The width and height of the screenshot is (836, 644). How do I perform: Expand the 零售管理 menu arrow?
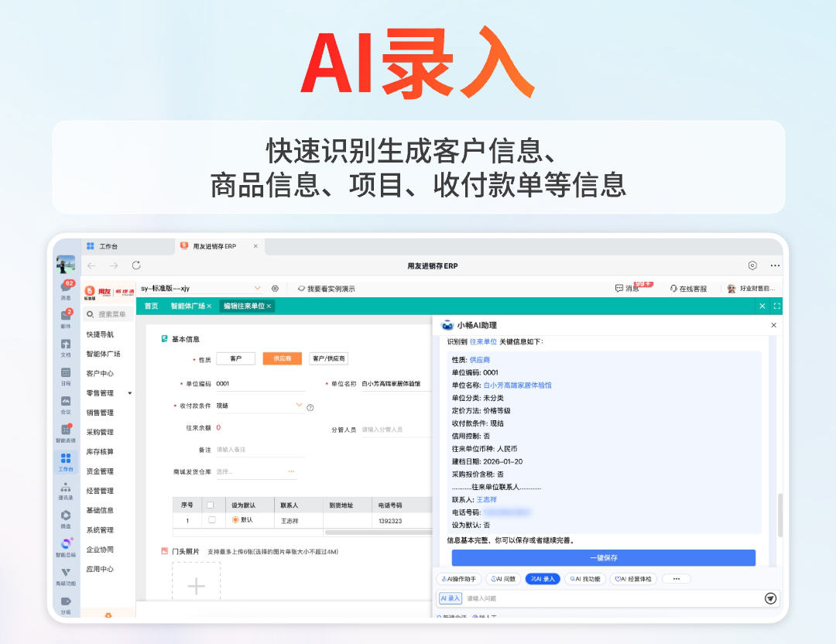pyautogui.click(x=130, y=393)
